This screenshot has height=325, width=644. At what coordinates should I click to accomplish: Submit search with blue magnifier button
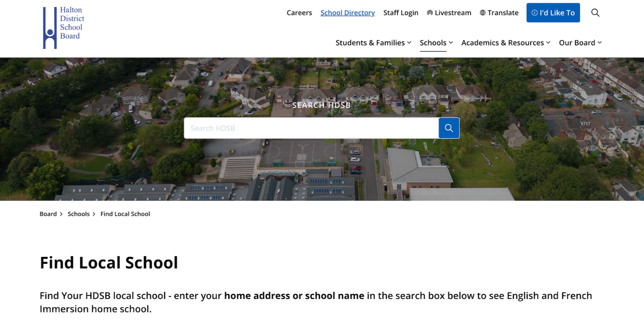coord(449,128)
